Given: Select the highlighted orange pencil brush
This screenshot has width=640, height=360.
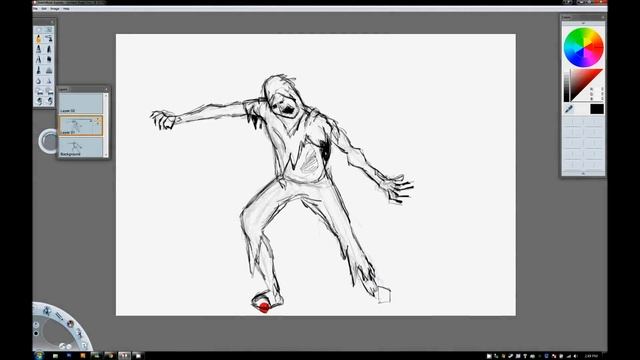Looking at the screenshot, I should pos(39,39).
